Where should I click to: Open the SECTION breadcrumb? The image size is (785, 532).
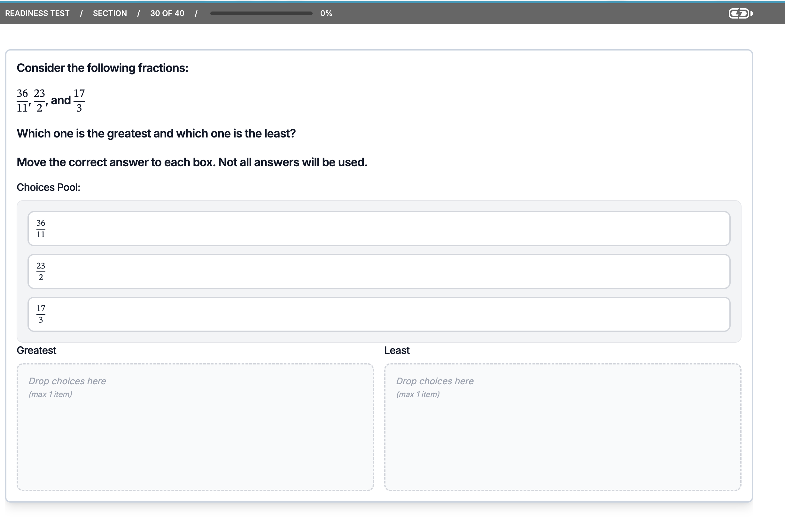click(x=110, y=13)
